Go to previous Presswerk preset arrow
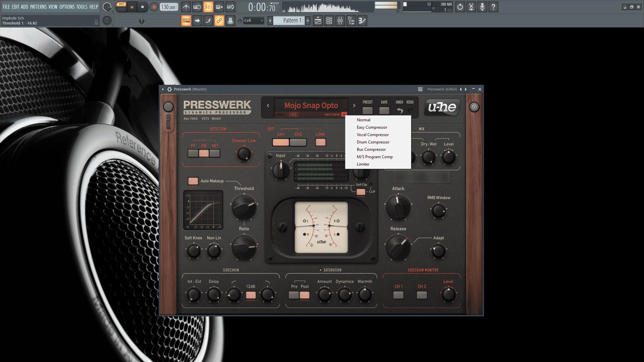 (x=268, y=106)
